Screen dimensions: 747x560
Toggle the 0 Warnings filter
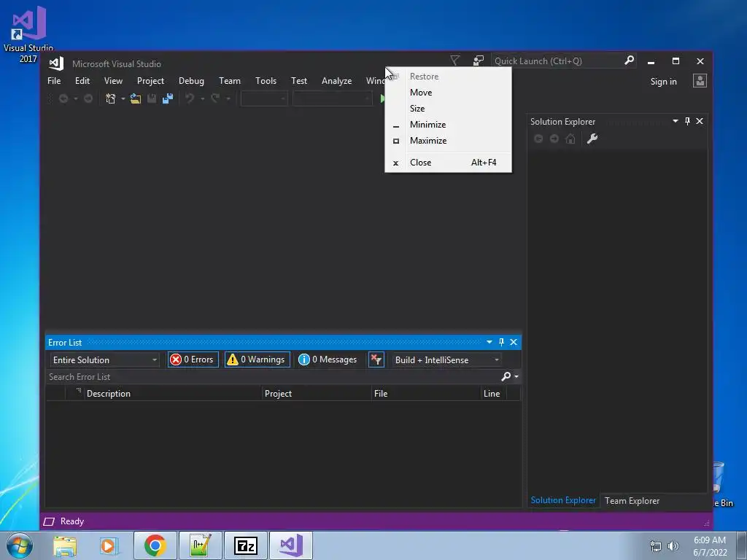(x=258, y=359)
